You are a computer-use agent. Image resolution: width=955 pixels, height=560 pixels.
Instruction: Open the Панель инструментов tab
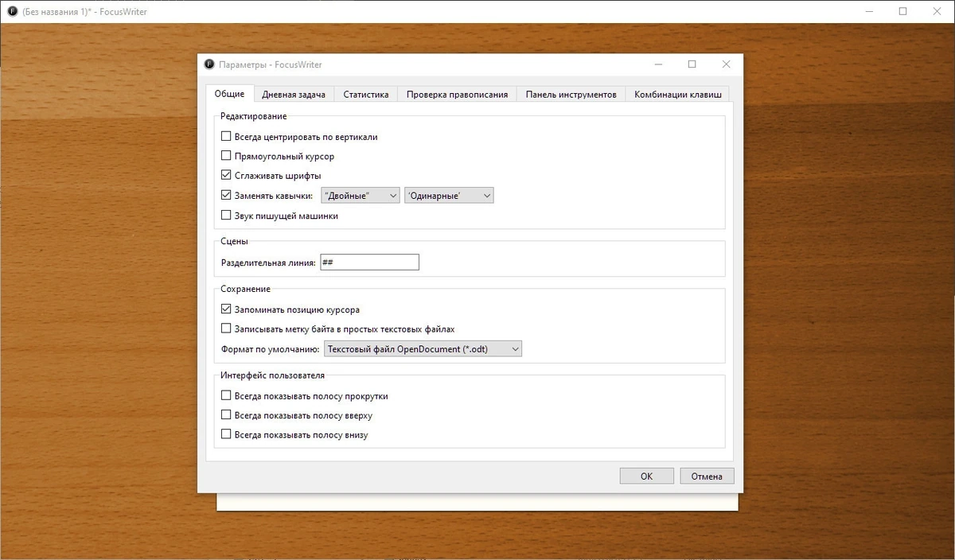[571, 95]
